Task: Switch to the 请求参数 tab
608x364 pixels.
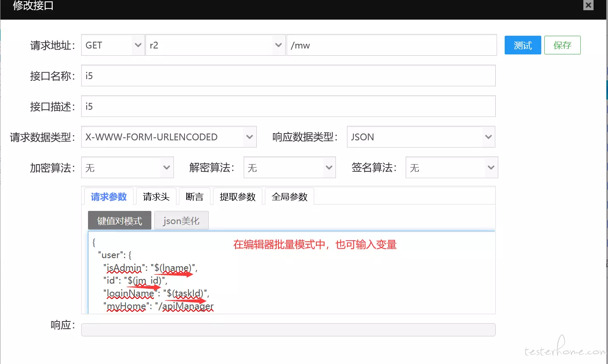Action: (109, 196)
